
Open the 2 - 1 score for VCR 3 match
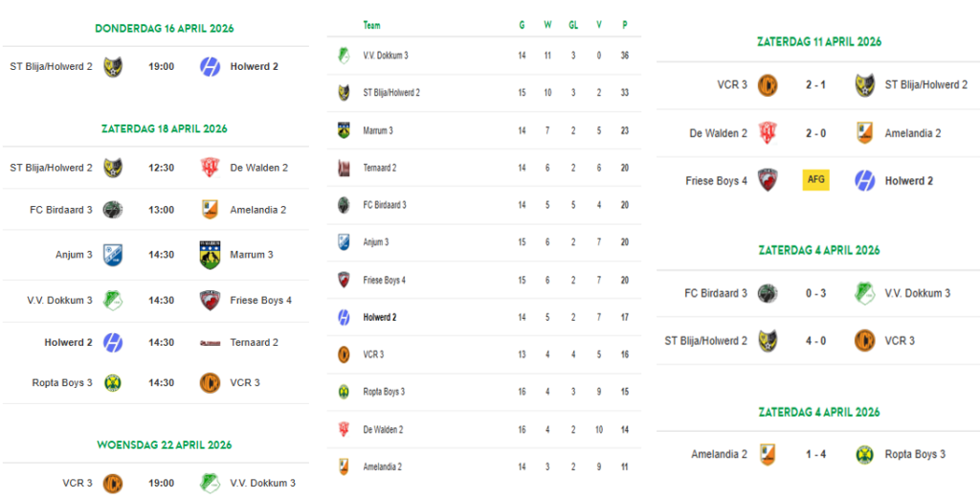815,85
